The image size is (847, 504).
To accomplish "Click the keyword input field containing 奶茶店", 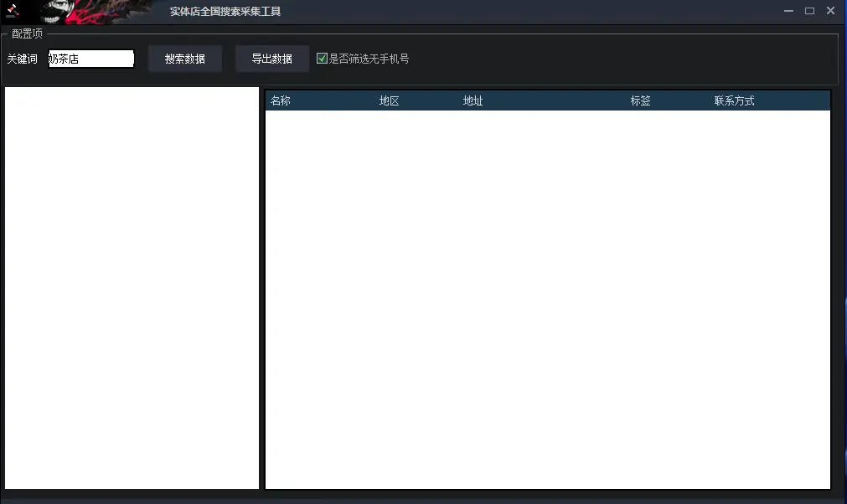I will 91,59.
